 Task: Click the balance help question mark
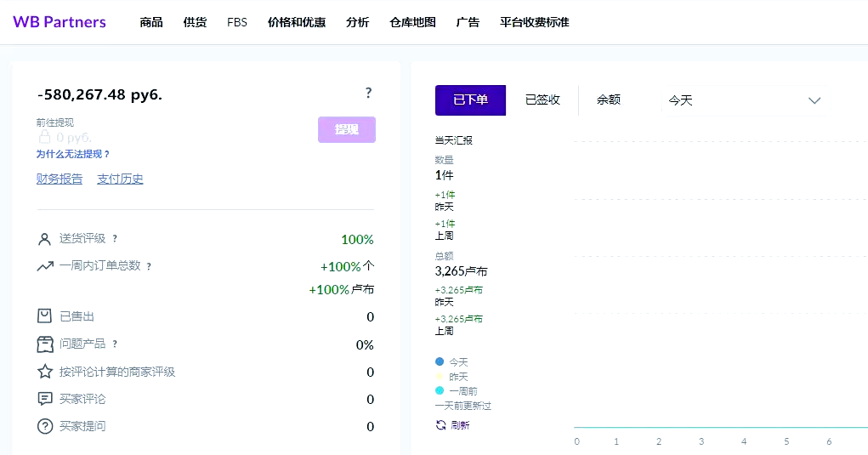tap(368, 93)
